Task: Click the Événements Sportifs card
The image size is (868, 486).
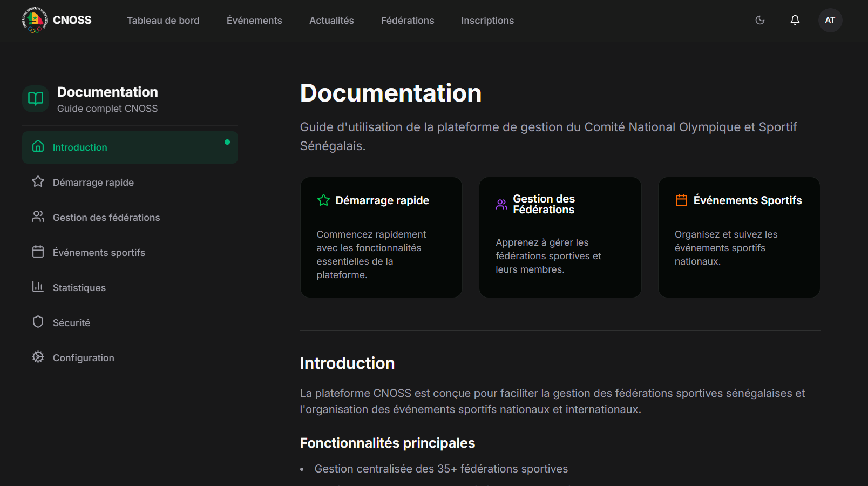Action: pyautogui.click(x=738, y=237)
